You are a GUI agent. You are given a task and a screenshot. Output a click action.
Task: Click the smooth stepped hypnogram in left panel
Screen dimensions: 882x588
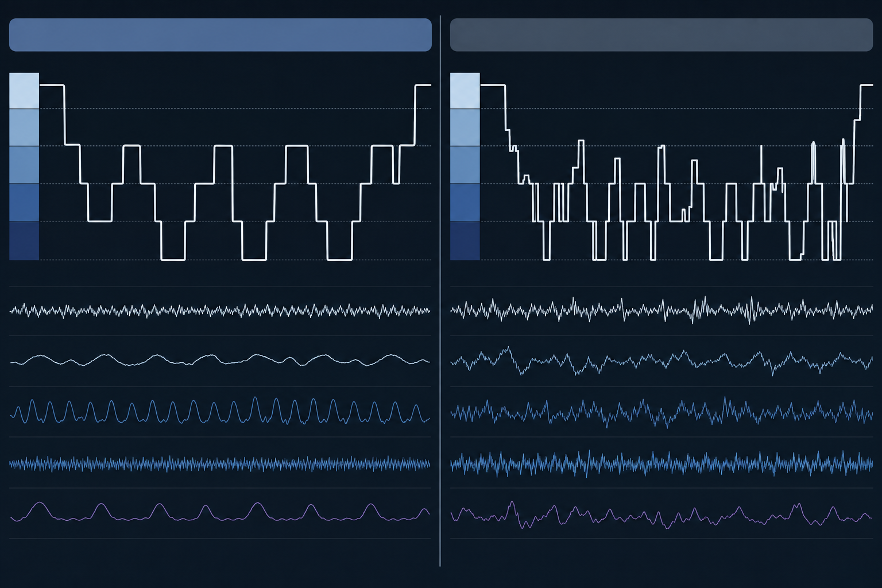235,172
